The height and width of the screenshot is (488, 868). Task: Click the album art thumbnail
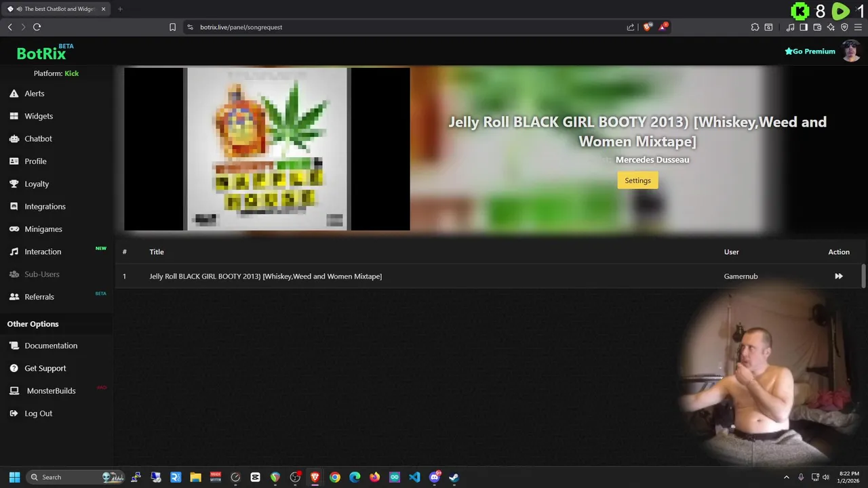point(267,149)
